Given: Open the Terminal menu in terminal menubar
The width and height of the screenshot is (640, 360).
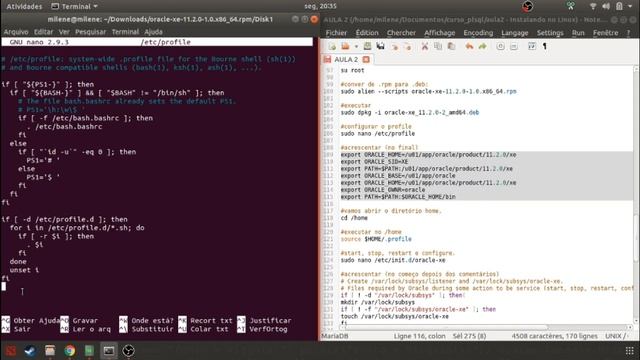Looking at the screenshot, I should (125, 31).
